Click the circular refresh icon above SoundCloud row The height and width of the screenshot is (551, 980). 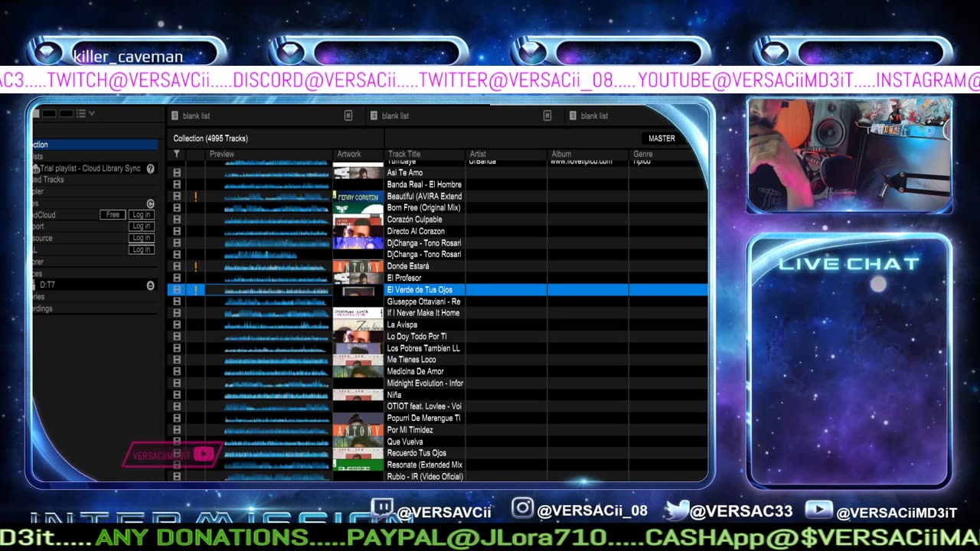point(151,204)
